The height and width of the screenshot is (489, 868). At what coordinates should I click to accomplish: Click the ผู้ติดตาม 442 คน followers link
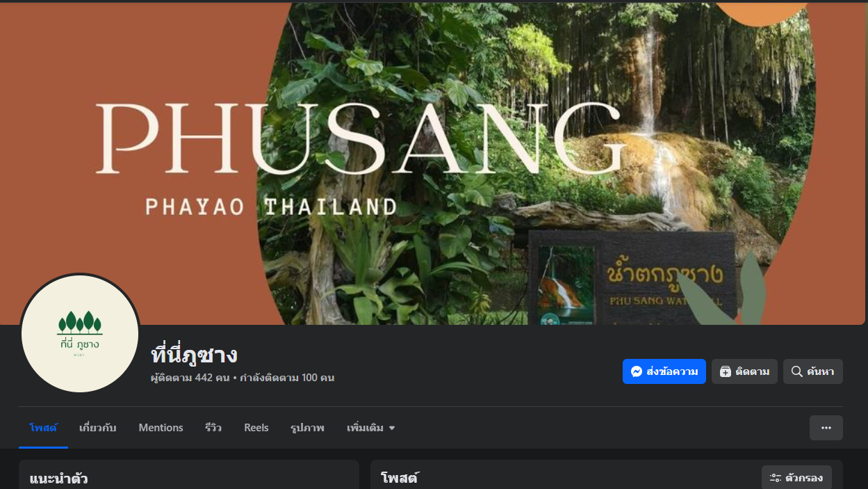coord(190,378)
